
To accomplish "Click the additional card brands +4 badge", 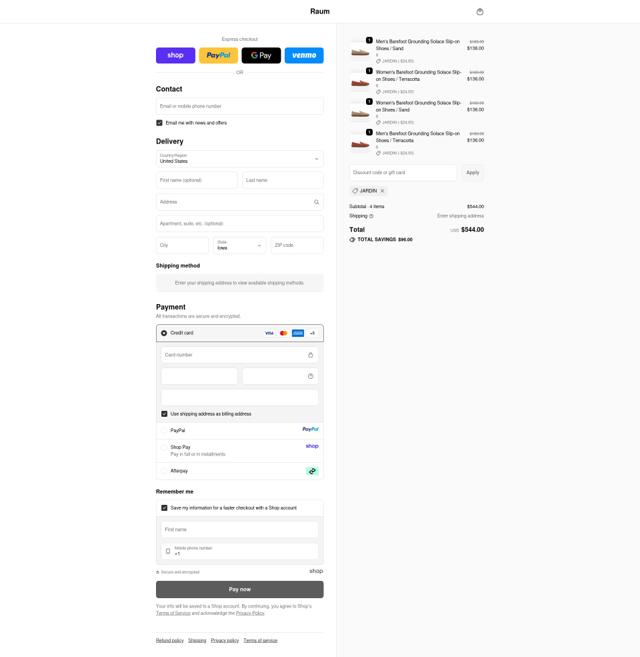I will coord(312,333).
